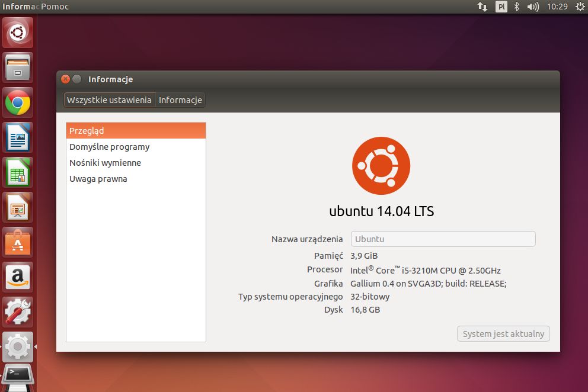Click the large orange Ubuntu logo

[x=381, y=166]
